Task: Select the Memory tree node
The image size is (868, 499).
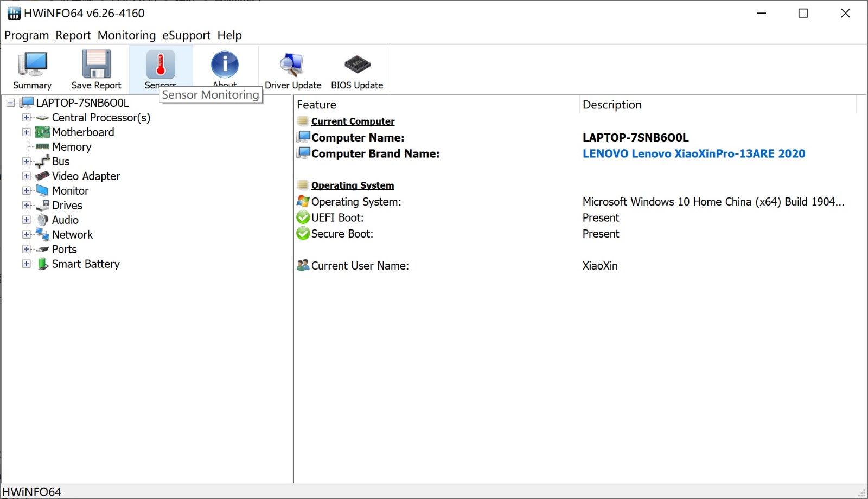Action: [x=72, y=147]
